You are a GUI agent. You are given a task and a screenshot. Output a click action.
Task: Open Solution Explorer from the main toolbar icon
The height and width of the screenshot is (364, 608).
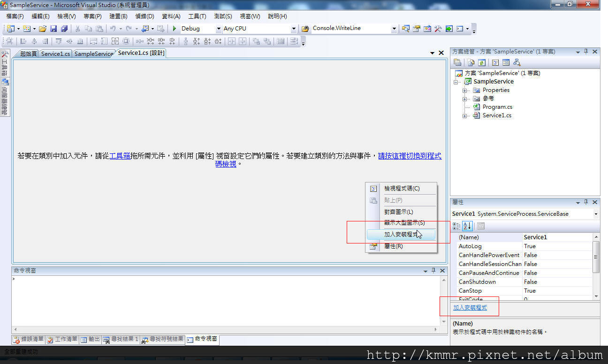(406, 29)
